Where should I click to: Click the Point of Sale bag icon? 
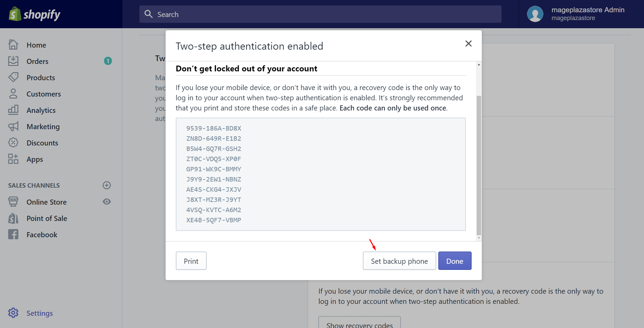click(13, 218)
